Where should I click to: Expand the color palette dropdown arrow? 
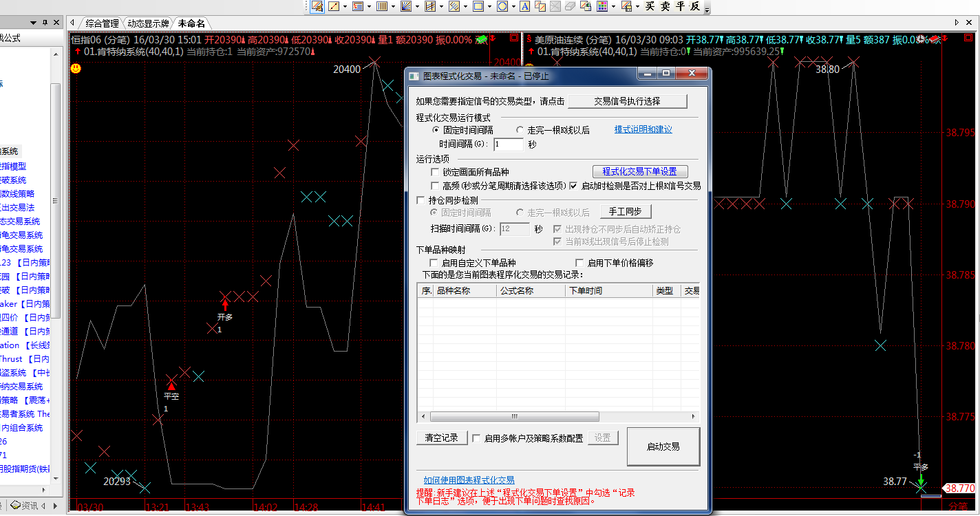[613, 6]
